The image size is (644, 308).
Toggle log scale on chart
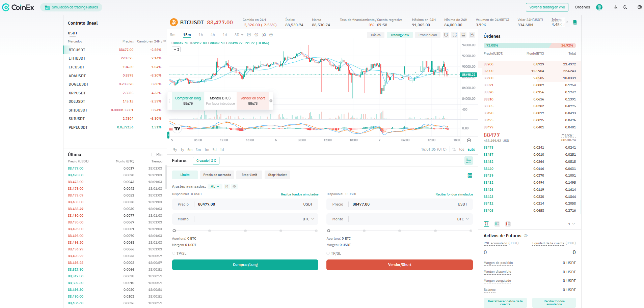[x=461, y=149]
